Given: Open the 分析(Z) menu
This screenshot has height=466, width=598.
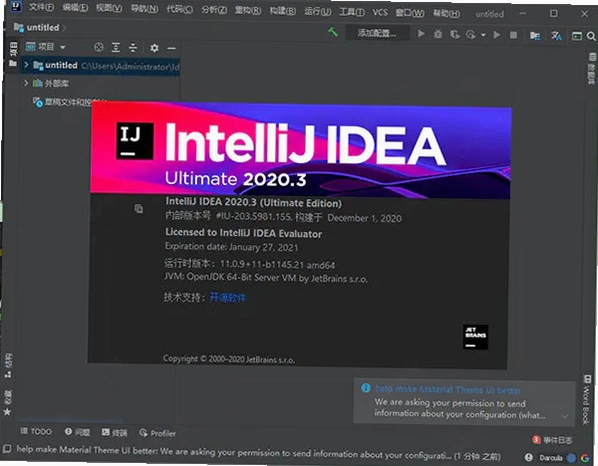Looking at the screenshot, I should [x=214, y=9].
